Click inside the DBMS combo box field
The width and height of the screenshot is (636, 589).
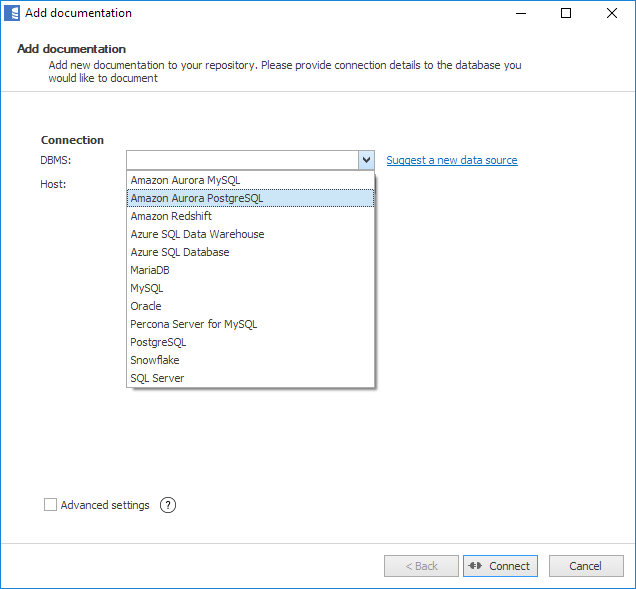click(x=241, y=160)
